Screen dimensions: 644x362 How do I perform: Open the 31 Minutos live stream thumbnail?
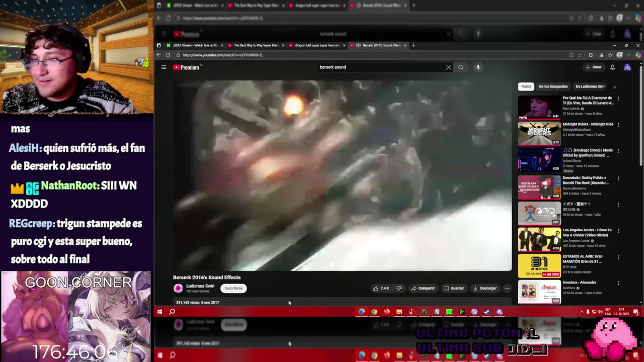539,265
